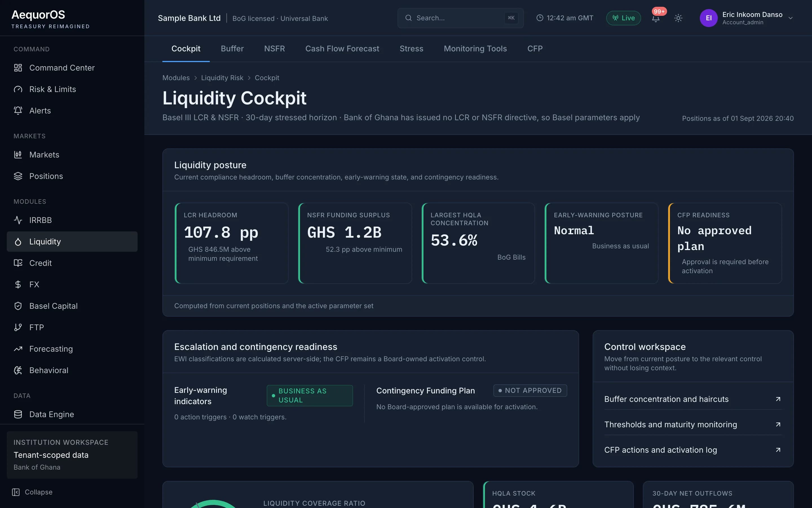The image size is (812, 508).
Task: Select the LCR Headroom 107.8 pp card
Action: (231, 243)
